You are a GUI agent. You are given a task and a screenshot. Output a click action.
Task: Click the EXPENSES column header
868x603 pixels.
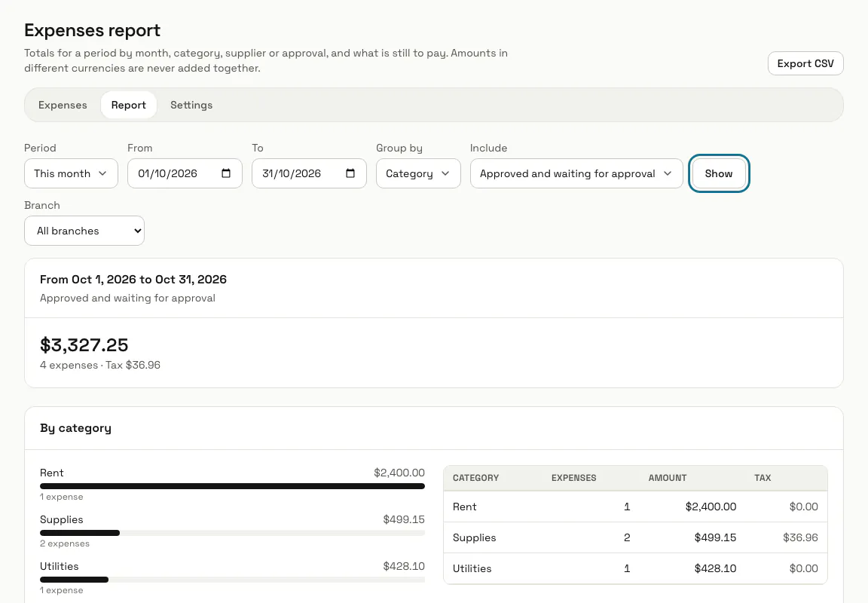coord(573,478)
